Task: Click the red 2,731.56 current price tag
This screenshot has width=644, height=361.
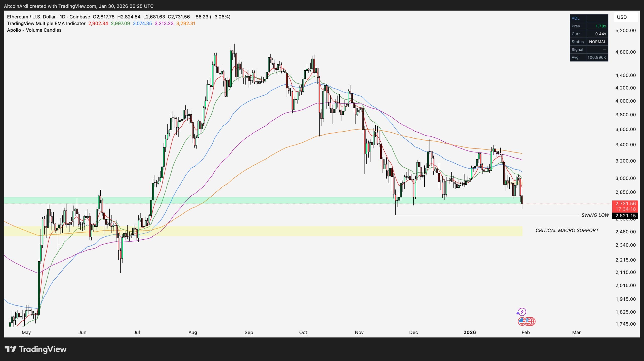Action: click(625, 204)
